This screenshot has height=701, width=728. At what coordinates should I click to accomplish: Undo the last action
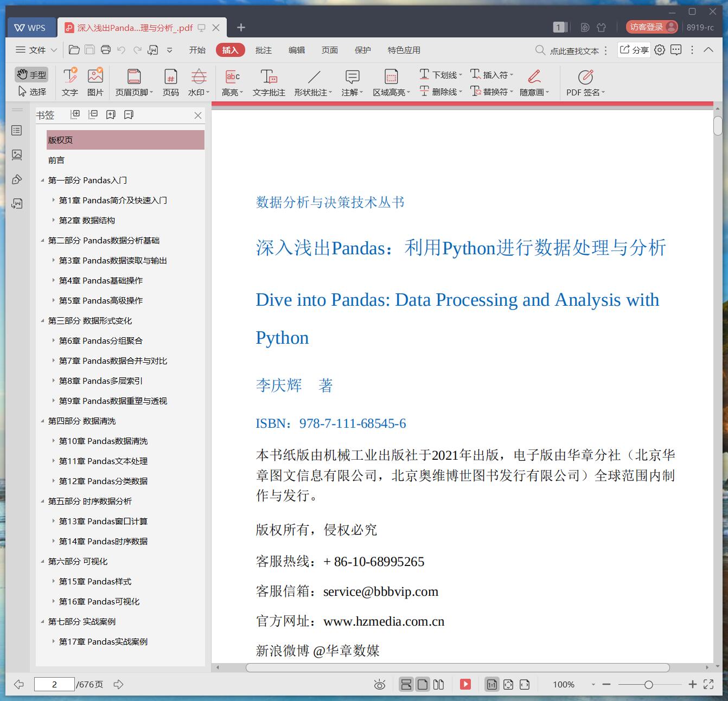click(x=122, y=50)
